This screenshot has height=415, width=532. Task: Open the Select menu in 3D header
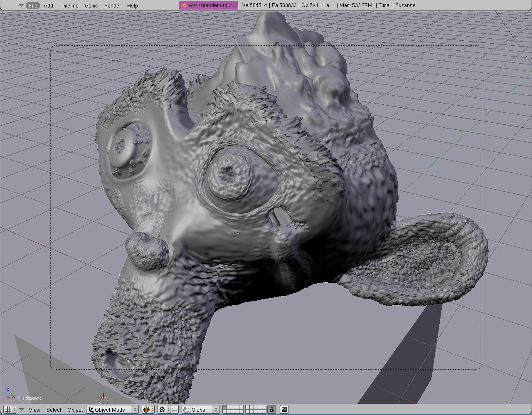(x=54, y=410)
